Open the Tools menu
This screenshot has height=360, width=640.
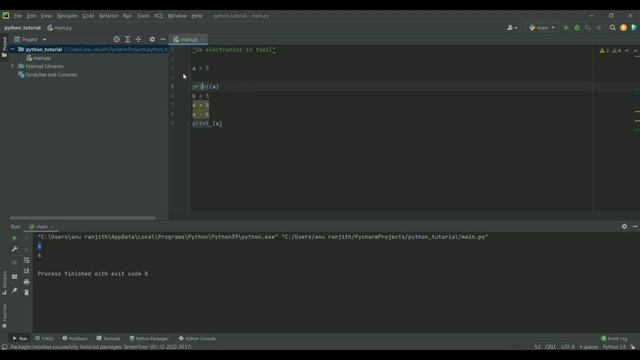[x=143, y=16]
